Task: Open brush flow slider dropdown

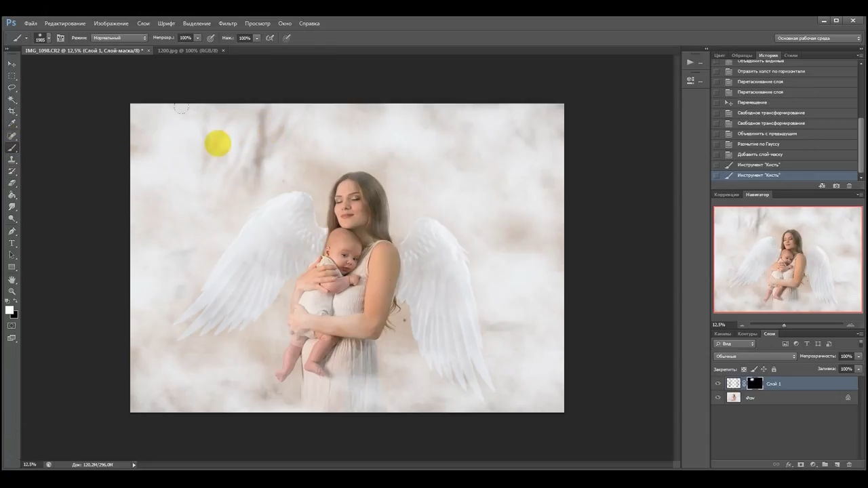Action: coord(257,38)
